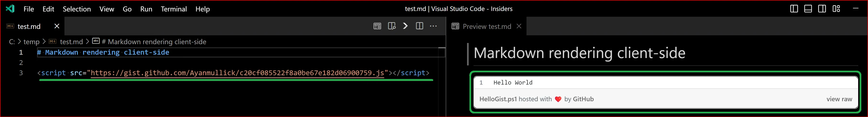The height and width of the screenshot is (117, 868).
Task: Open the HelloGist.ps1 link
Action: 498,99
